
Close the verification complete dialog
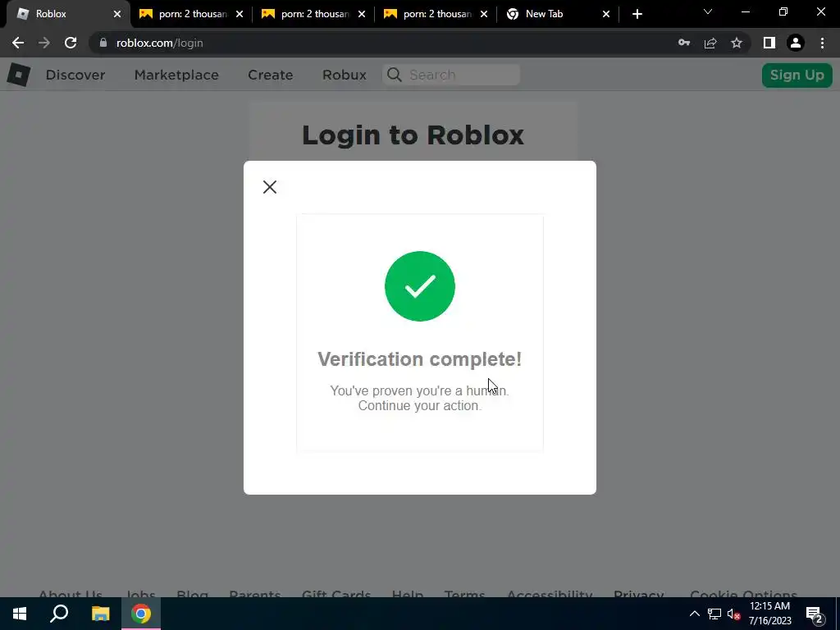pos(269,187)
